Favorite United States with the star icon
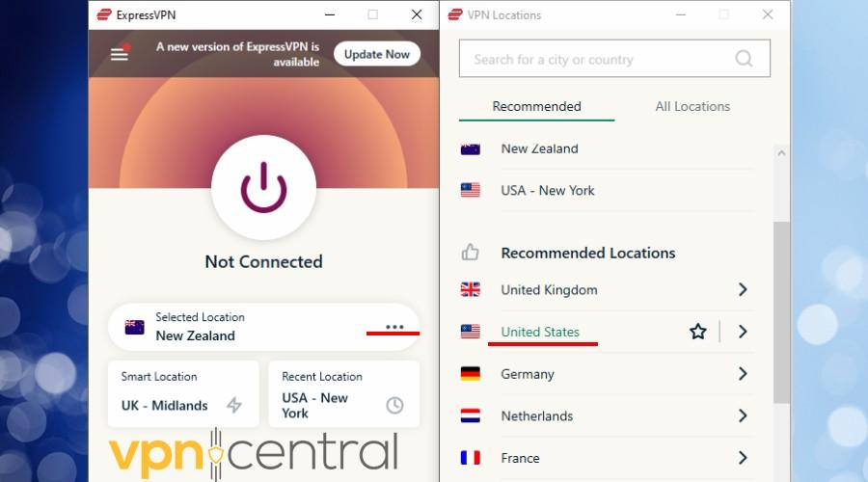 tap(697, 332)
